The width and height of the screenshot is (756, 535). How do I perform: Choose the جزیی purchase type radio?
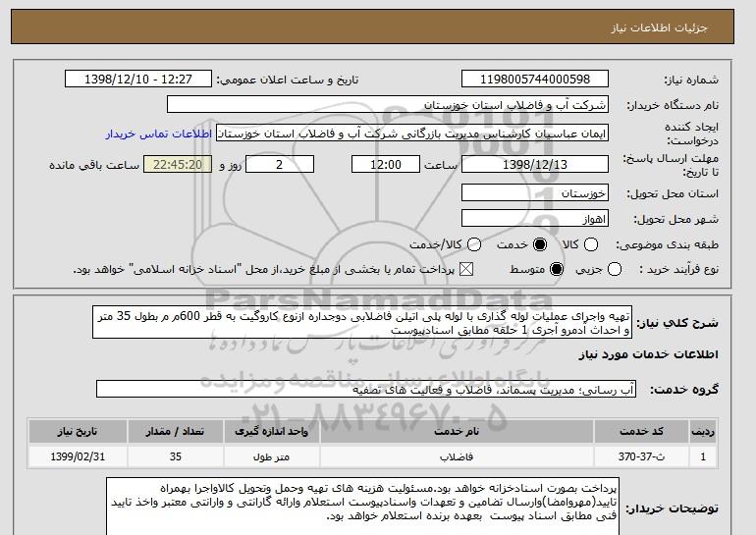point(615,269)
